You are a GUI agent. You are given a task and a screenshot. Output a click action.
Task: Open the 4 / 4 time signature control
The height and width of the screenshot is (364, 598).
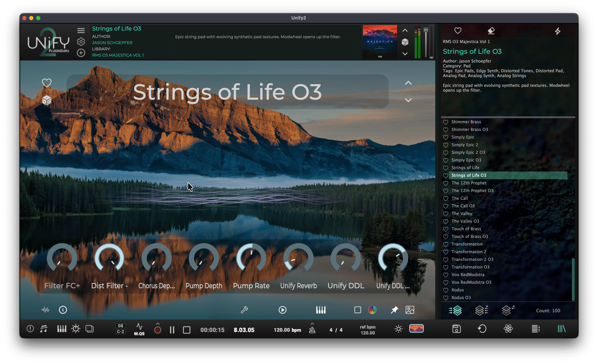336,330
